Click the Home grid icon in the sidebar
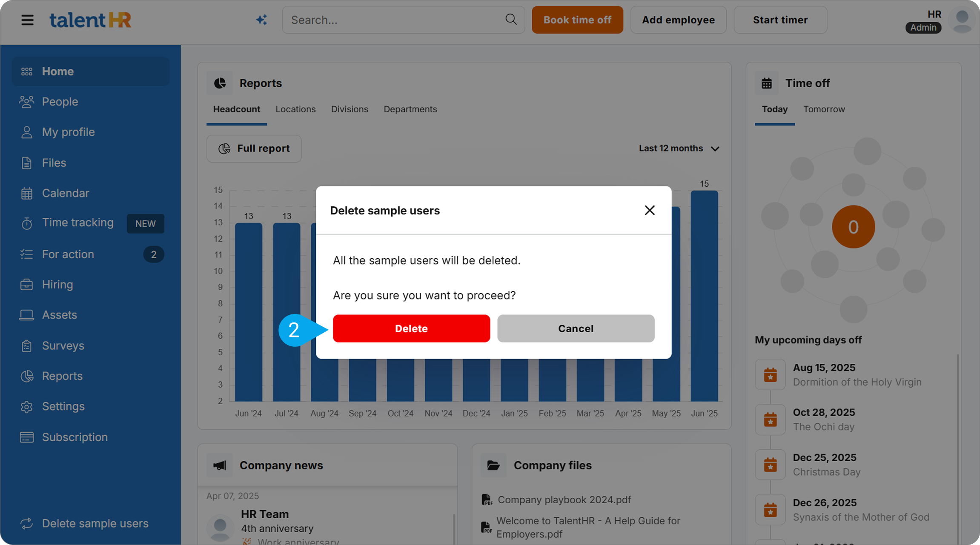Screen dimensions: 980x545 coord(27,71)
